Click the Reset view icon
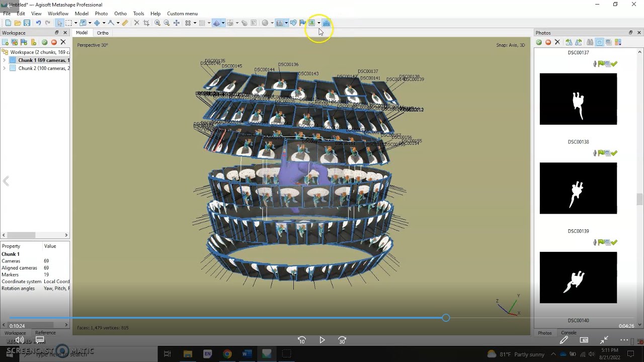 point(177,23)
